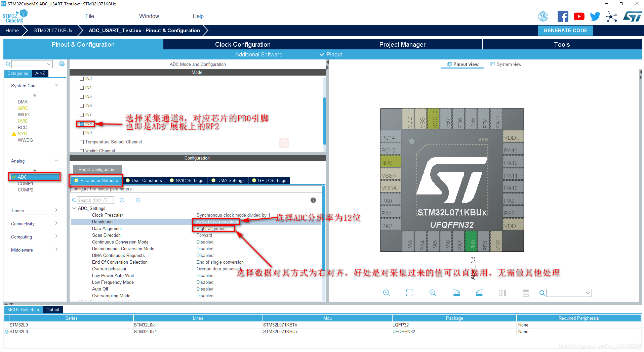
Task: Open the File menu
Action: click(90, 16)
